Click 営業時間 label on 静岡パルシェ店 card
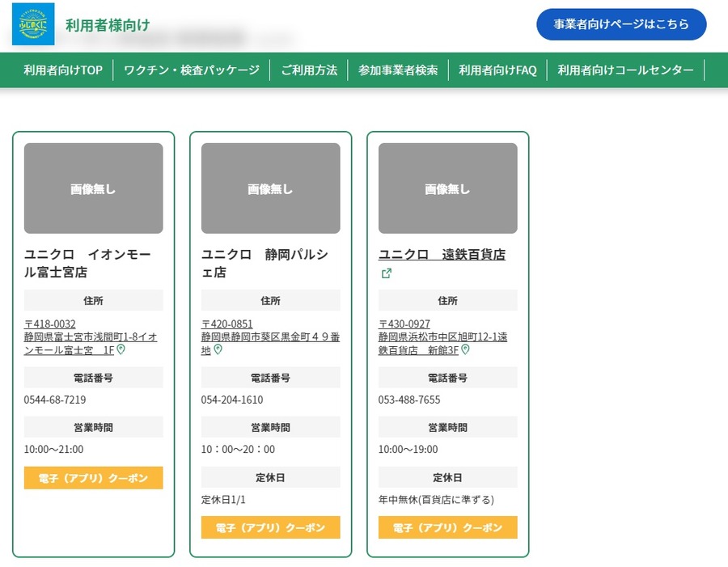This screenshot has height=567, width=728. click(271, 427)
